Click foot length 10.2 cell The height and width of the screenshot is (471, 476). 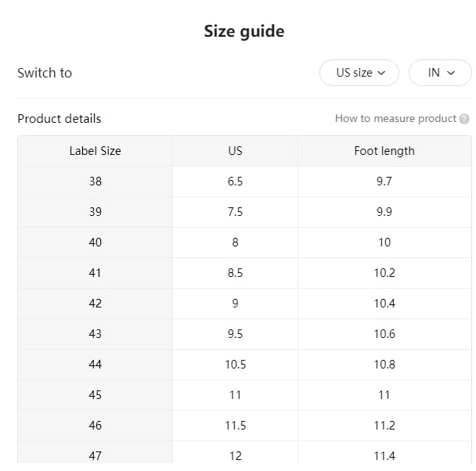[x=384, y=273]
